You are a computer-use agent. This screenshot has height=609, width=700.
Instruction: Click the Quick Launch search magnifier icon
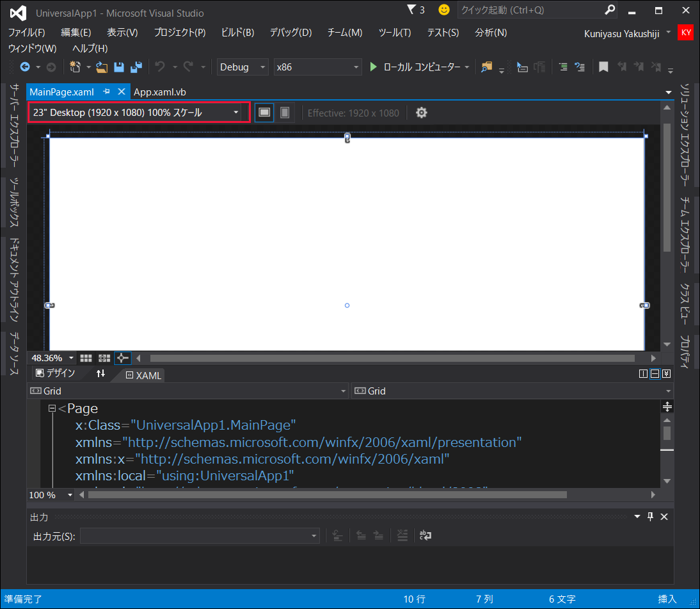[x=609, y=10]
